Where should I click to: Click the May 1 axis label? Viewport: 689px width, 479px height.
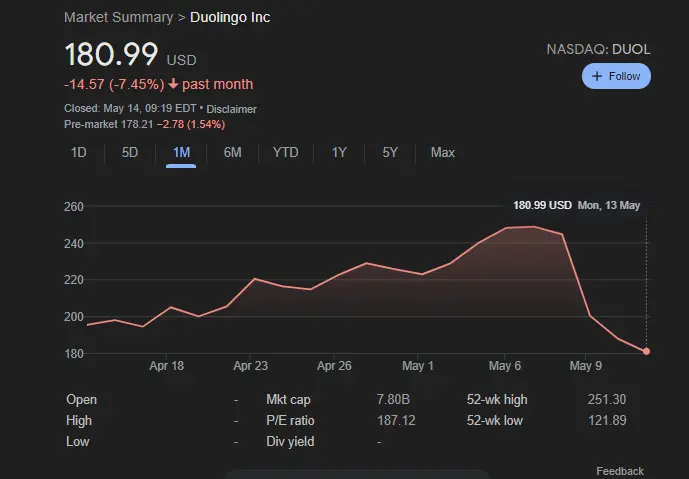click(418, 366)
